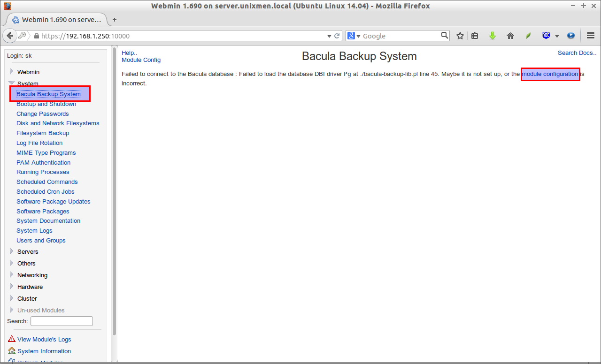This screenshot has height=364, width=601.
Task: Open the Module Config link under Help
Action: [x=141, y=60]
